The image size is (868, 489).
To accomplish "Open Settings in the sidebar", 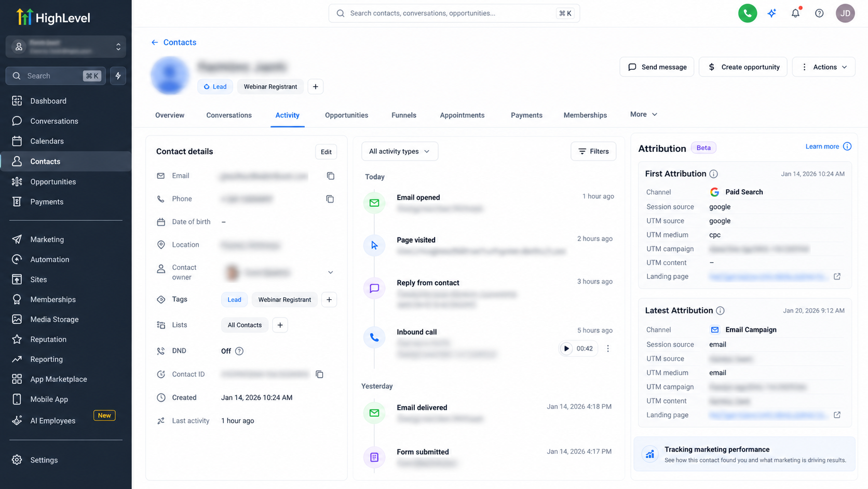I will [44, 460].
